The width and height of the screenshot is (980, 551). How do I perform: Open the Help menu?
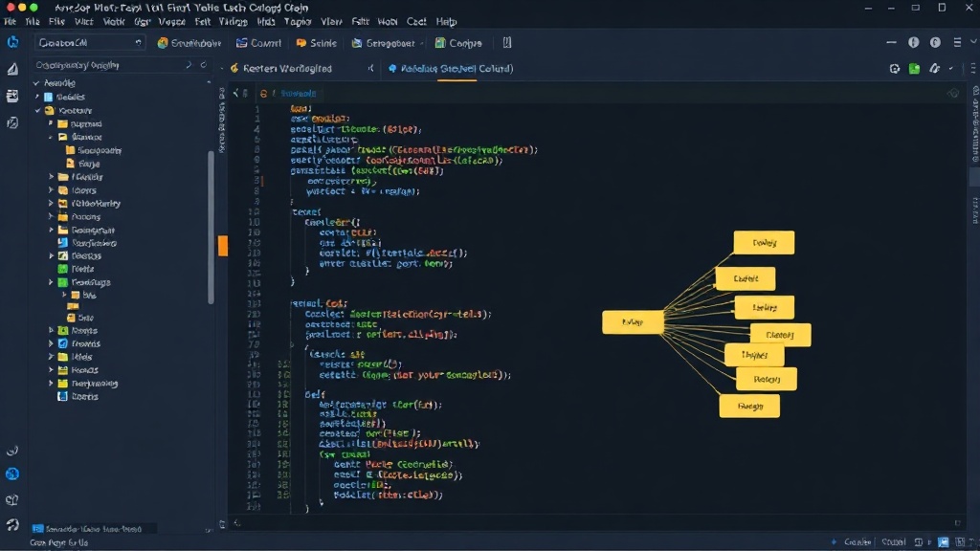pos(446,21)
